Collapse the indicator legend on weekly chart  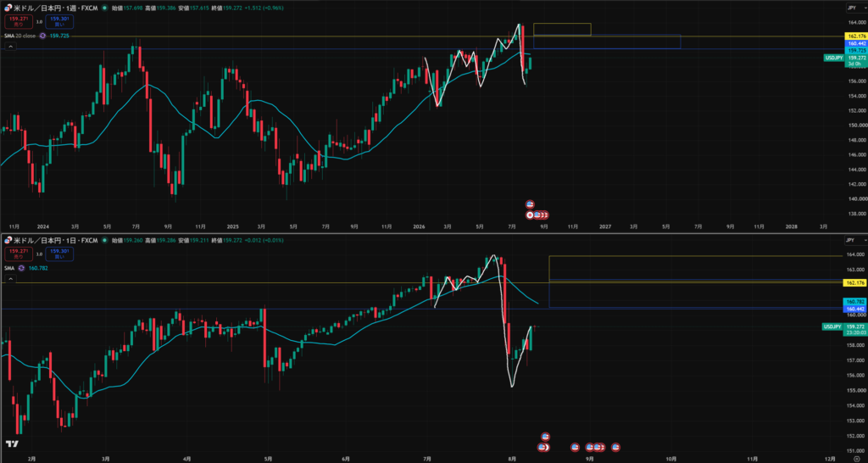(10, 47)
